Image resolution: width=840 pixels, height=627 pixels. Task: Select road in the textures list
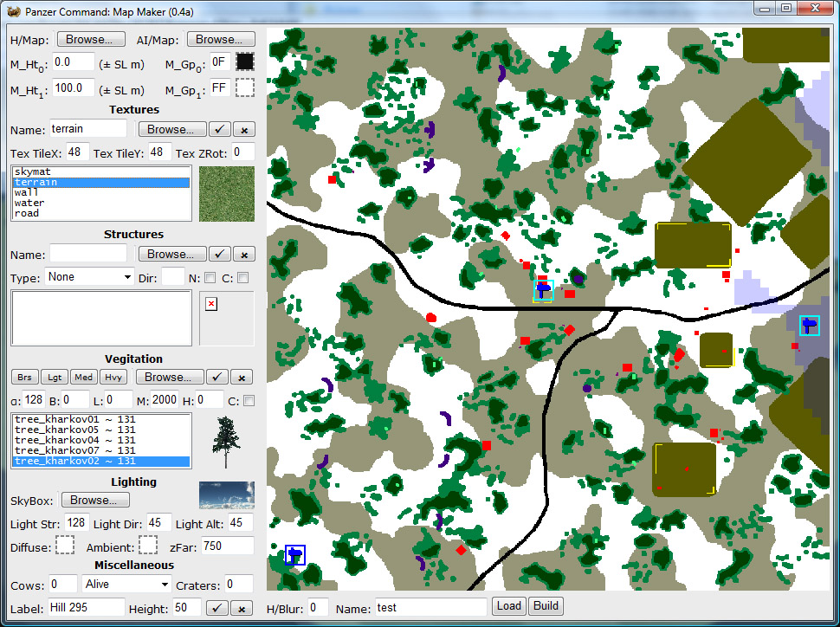(101, 213)
